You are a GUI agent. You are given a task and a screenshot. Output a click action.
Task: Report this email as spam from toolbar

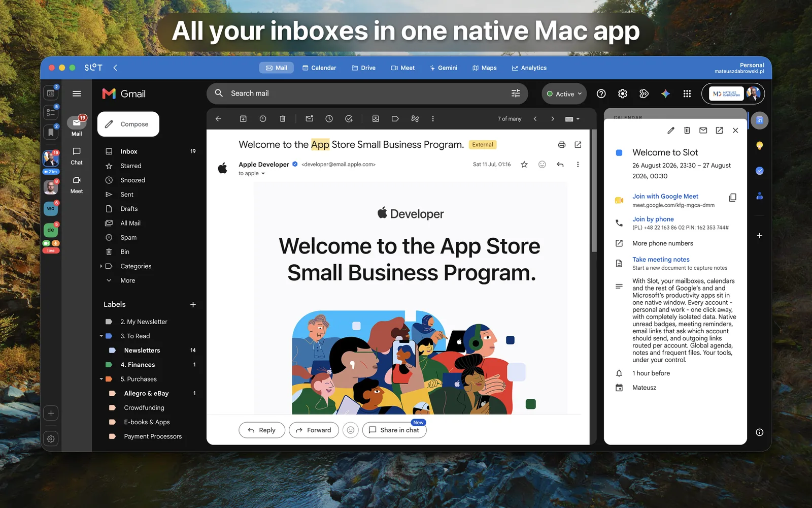point(263,119)
